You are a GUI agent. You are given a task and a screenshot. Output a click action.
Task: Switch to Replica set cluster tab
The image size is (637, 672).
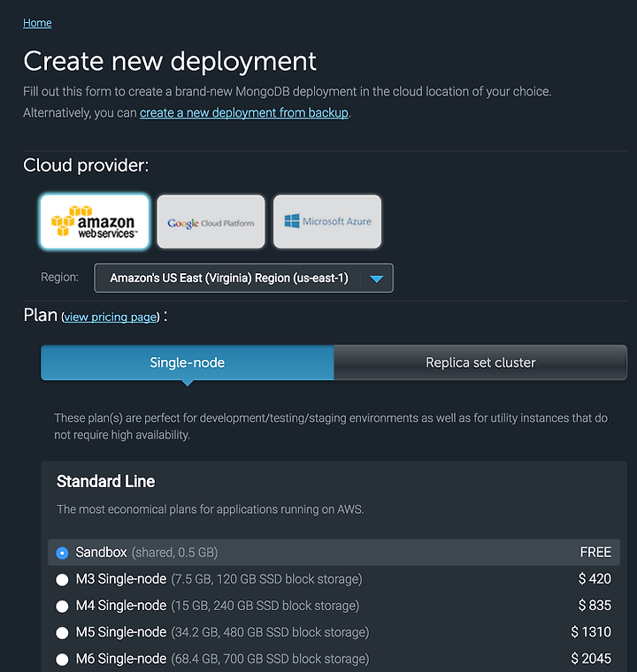[480, 363]
